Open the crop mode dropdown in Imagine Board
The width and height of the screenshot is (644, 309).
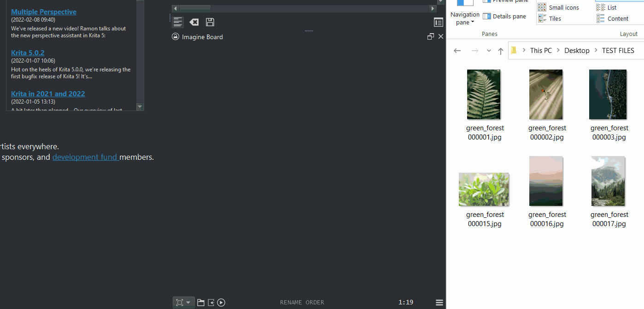click(184, 303)
